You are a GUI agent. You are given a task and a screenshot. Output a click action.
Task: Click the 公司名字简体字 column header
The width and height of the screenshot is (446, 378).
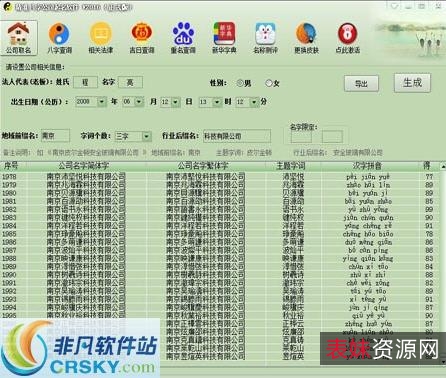click(84, 166)
